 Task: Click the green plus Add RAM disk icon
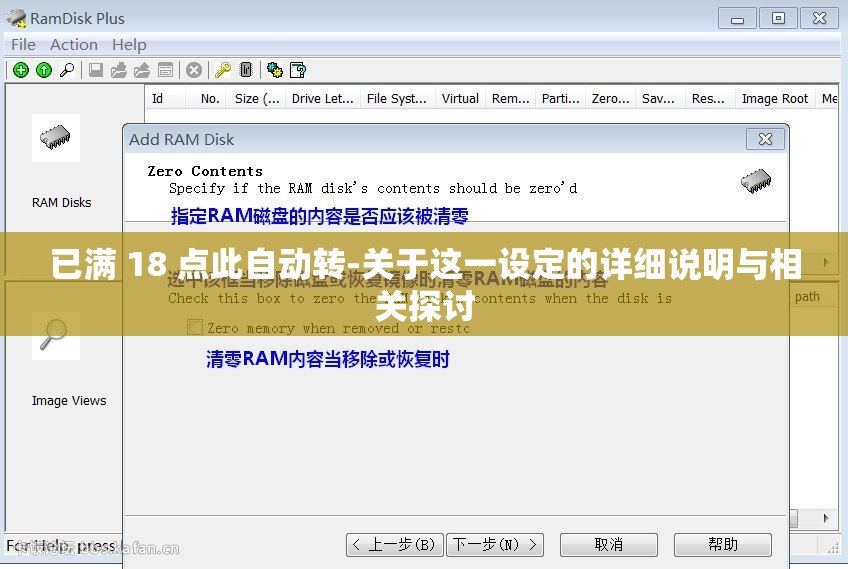pyautogui.click(x=21, y=70)
